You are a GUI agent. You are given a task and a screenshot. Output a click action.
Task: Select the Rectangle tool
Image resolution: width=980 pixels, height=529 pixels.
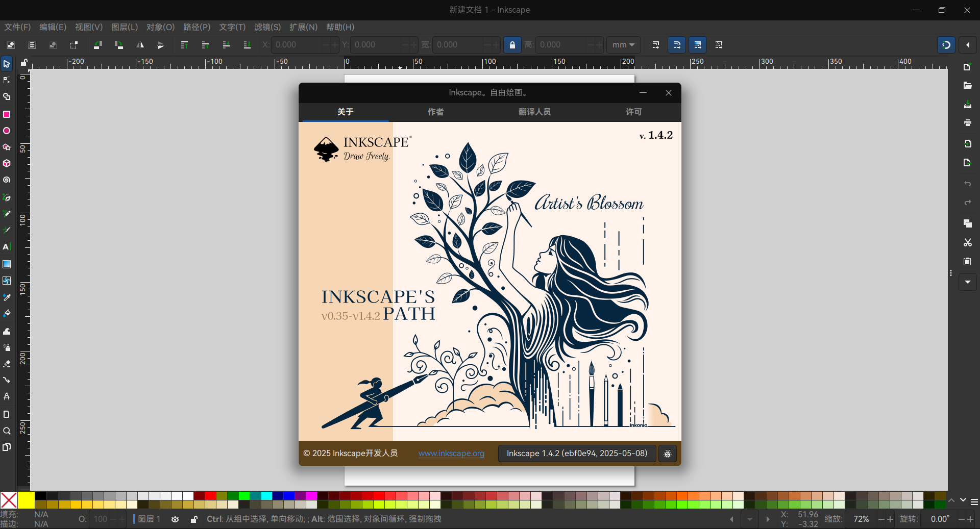pyautogui.click(x=7, y=114)
